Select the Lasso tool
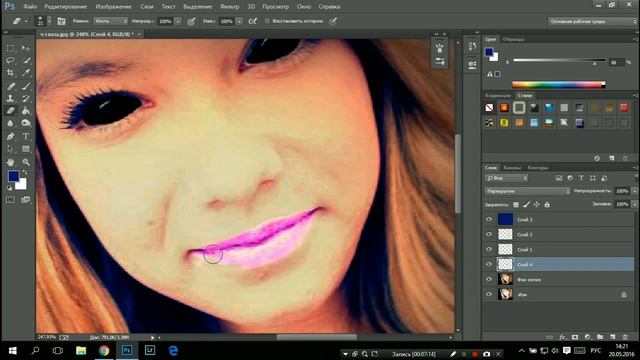Image resolution: width=640 pixels, height=360 pixels. pyautogui.click(x=11, y=61)
